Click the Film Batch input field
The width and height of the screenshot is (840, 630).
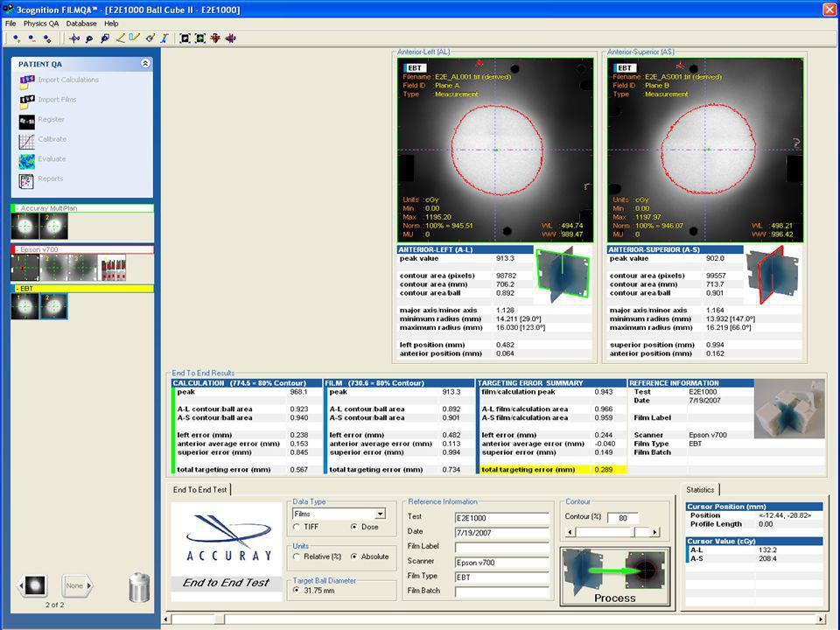pyautogui.click(x=502, y=592)
